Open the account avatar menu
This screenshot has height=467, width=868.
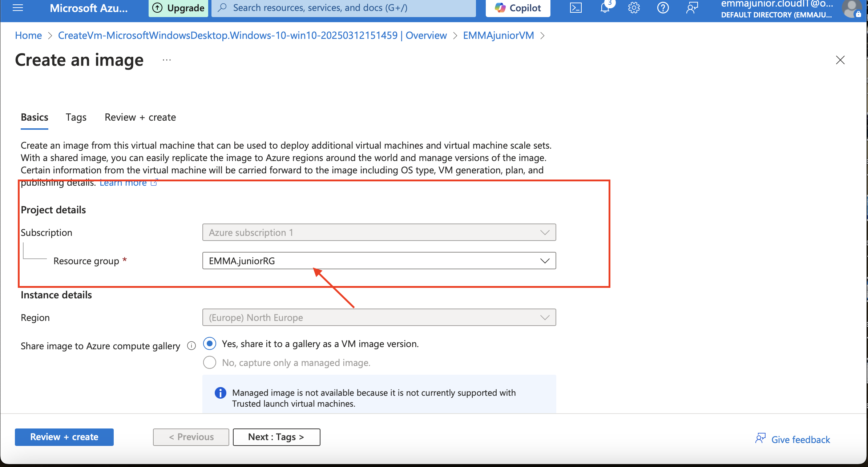pyautogui.click(x=852, y=8)
